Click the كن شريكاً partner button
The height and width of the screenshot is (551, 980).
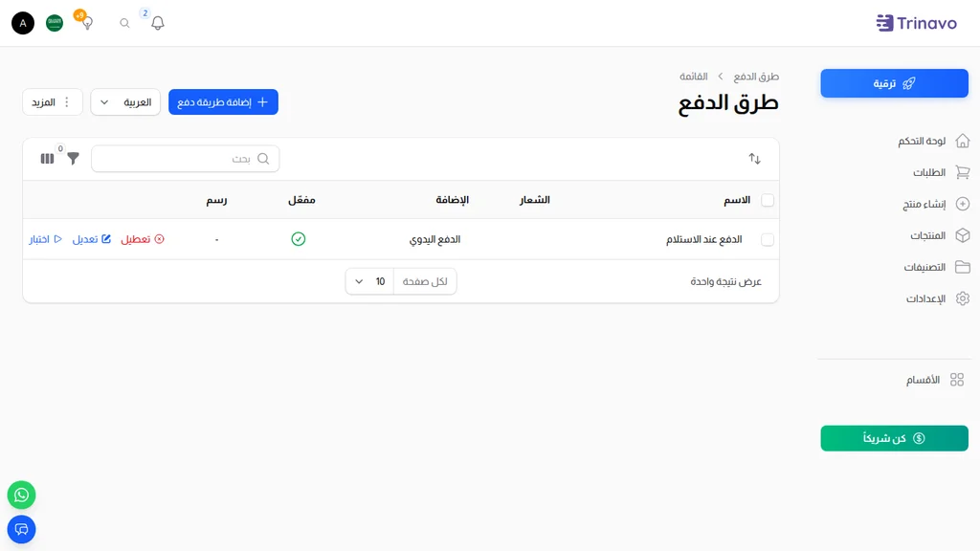[x=895, y=438]
